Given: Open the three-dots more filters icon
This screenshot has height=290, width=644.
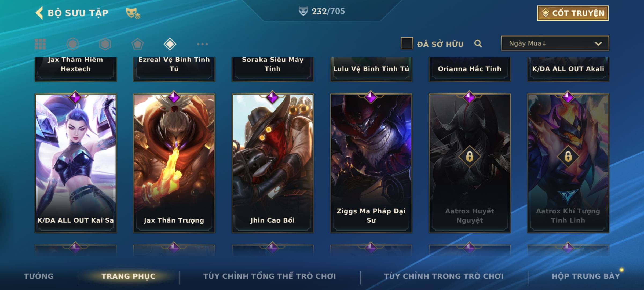Looking at the screenshot, I should click(202, 44).
